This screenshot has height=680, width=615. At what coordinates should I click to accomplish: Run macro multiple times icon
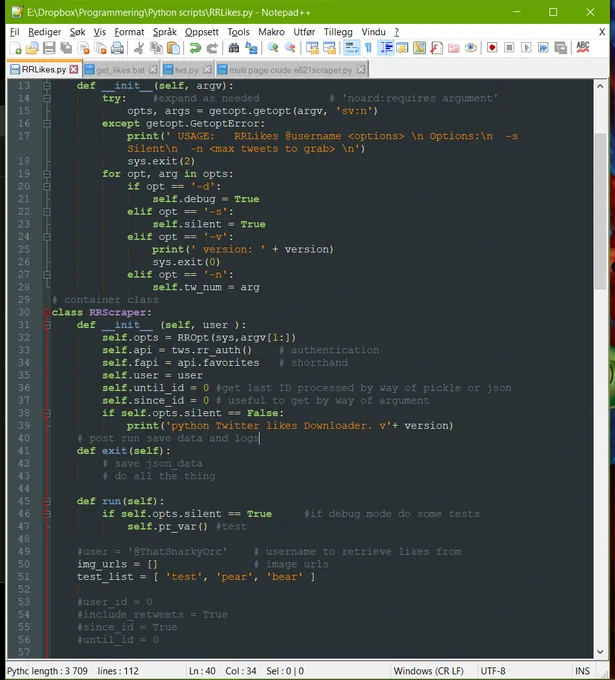[543, 48]
